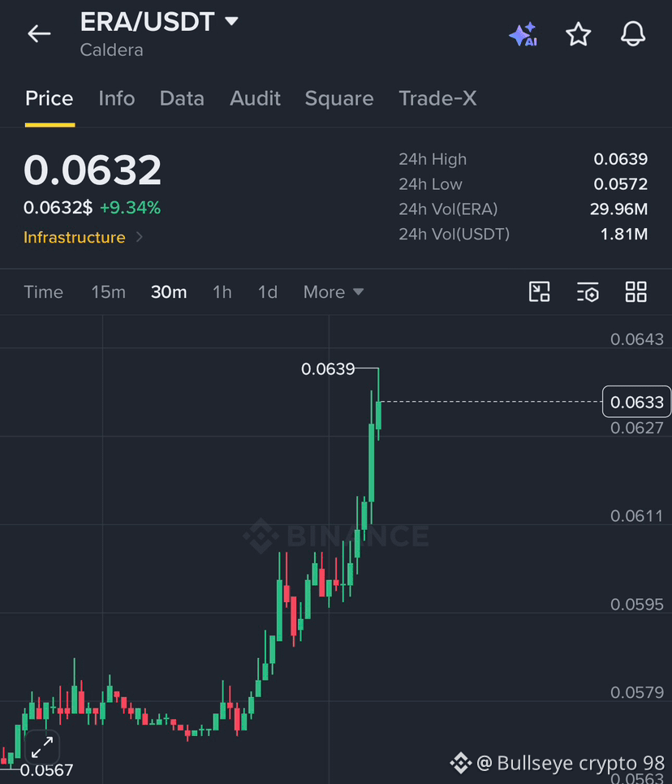The width and height of the screenshot is (672, 784).
Task: Click the 0.0611 price axis label
Action: point(636,516)
